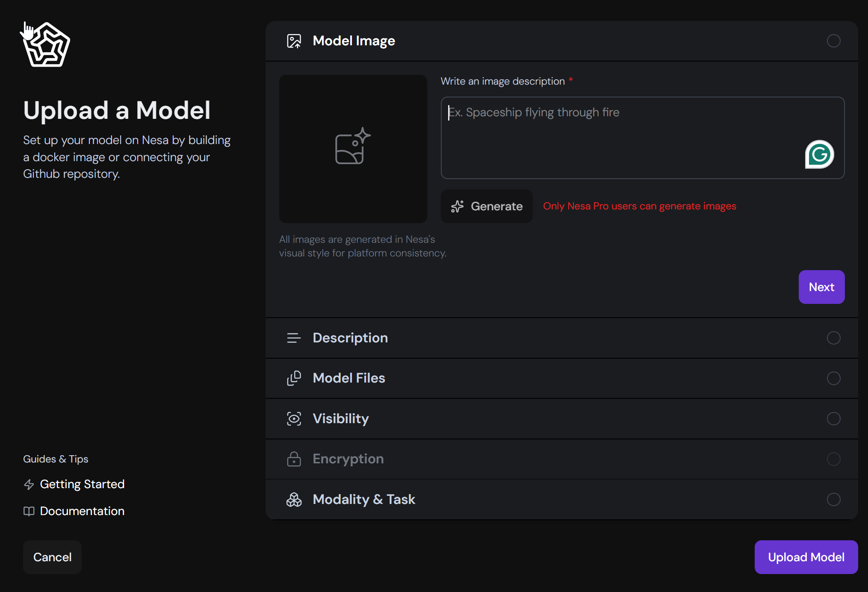The width and height of the screenshot is (868, 592).
Task: Click the Model Files copy icon
Action: (x=294, y=378)
